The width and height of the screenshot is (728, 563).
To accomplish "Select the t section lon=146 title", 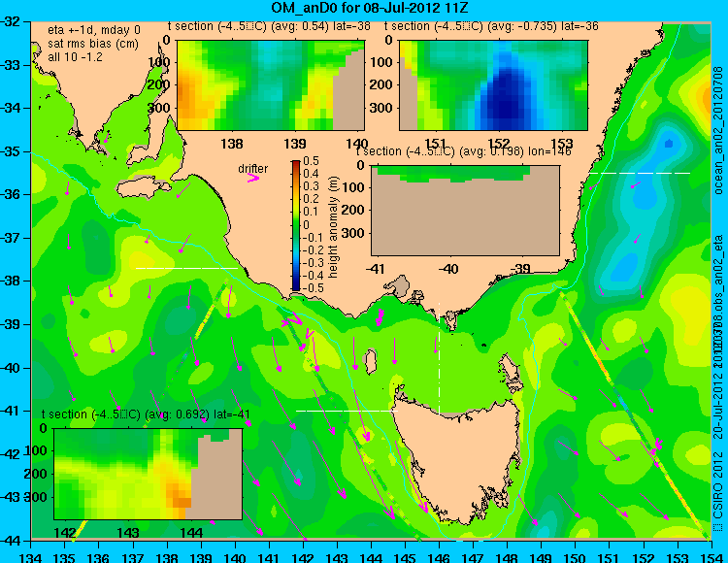I will 464,151.
